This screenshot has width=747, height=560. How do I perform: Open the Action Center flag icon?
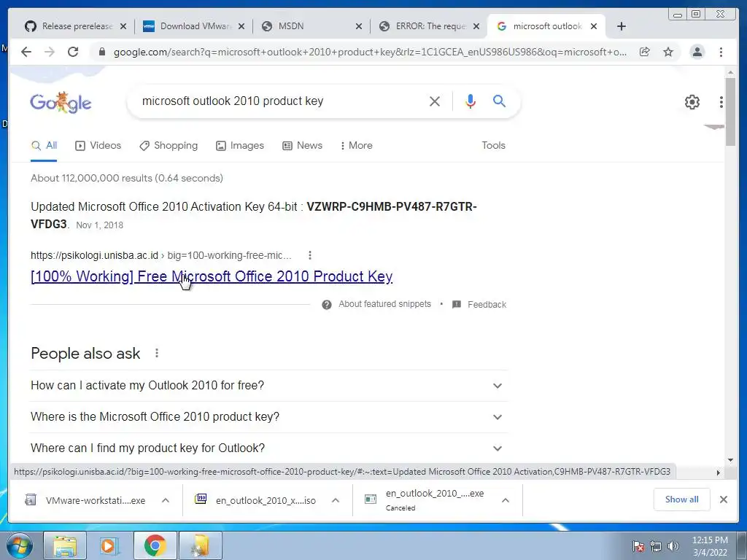[638, 546]
